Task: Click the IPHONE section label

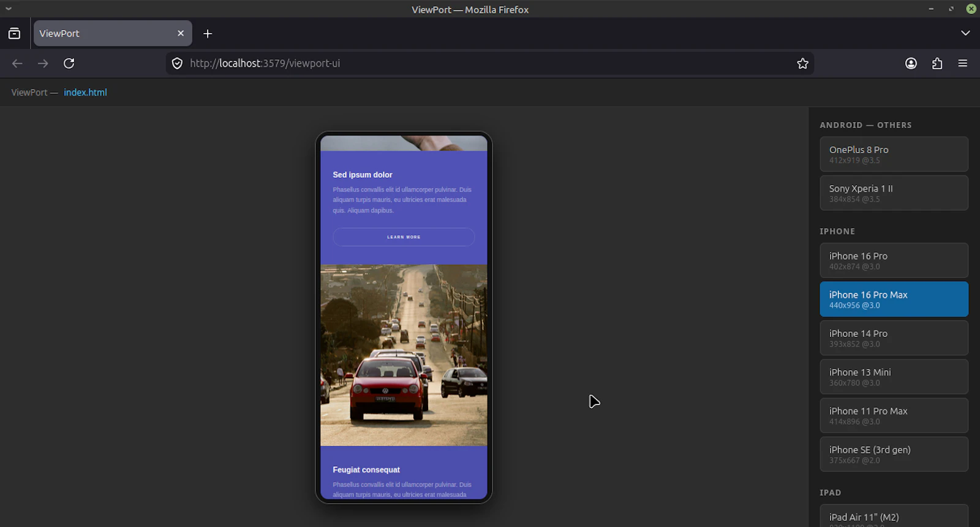Action: (x=837, y=232)
